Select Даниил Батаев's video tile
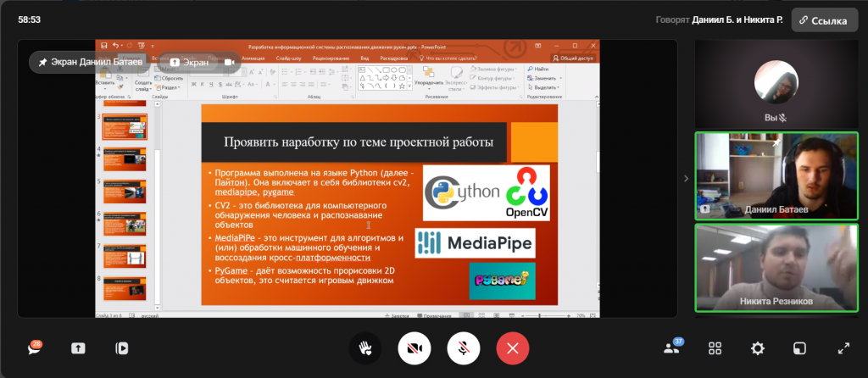This screenshot has width=868, height=378. click(776, 175)
